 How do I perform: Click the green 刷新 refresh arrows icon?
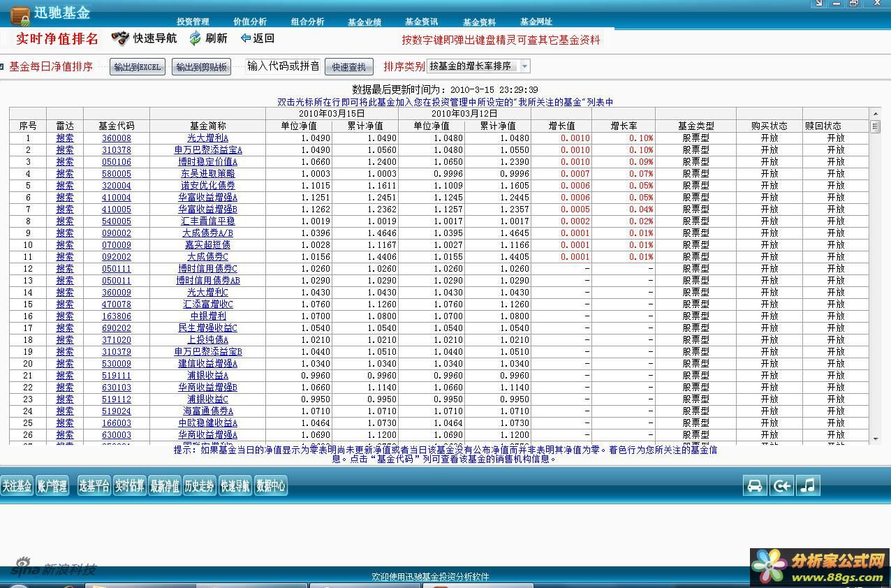(196, 38)
